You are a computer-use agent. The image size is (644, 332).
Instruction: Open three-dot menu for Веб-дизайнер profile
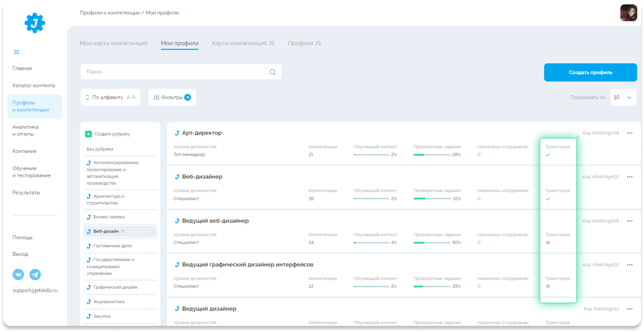(629, 177)
